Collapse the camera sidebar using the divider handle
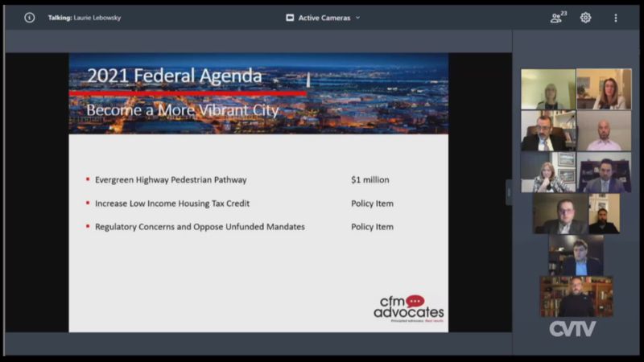Image resolution: width=644 pixels, height=362 pixels. (509, 192)
